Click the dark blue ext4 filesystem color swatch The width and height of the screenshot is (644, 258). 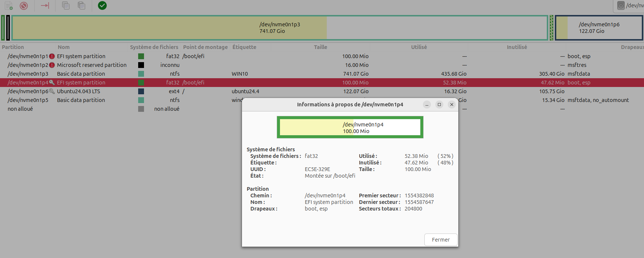click(x=141, y=91)
